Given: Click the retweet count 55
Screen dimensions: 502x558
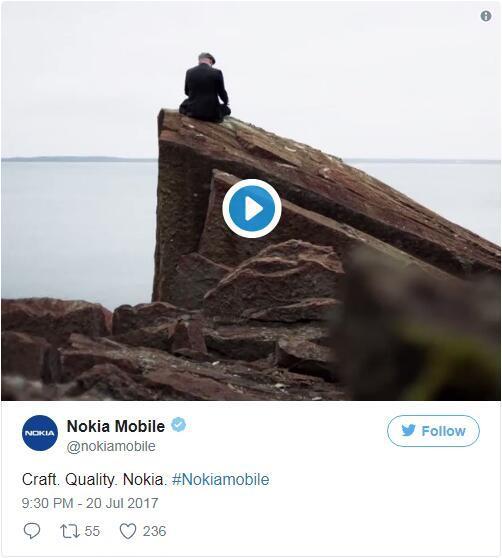Looking at the screenshot, I should [x=92, y=531].
